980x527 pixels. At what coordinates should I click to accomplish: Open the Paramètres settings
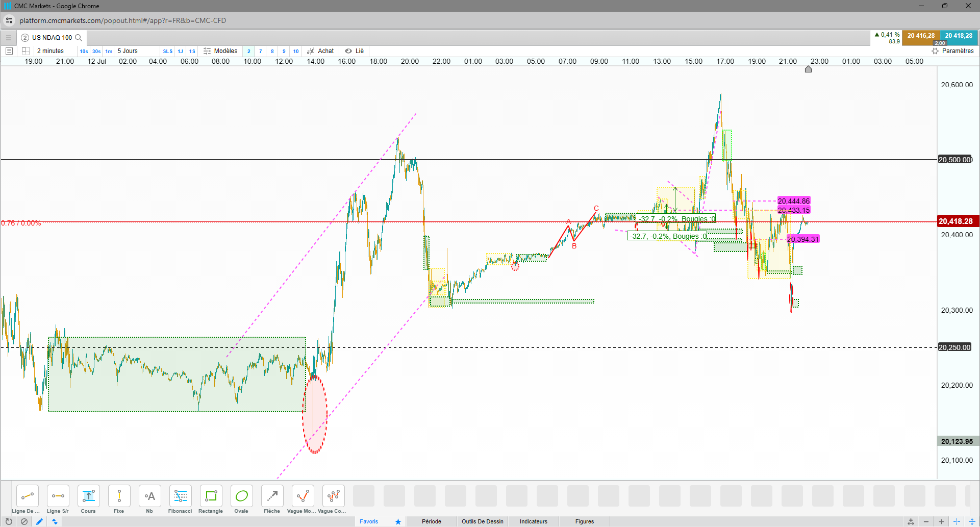tap(952, 51)
